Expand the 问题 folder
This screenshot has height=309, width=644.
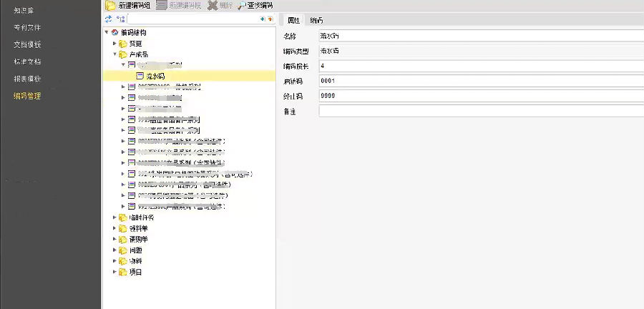pos(114,250)
